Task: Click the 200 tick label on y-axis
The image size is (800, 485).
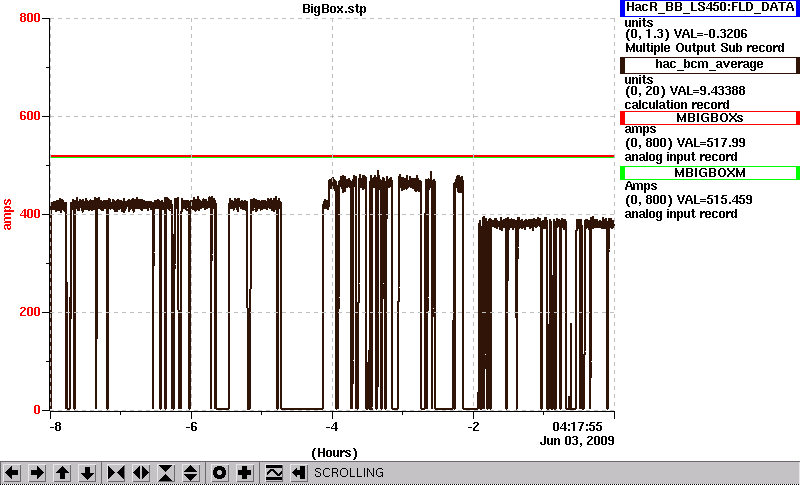Action: pyautogui.click(x=30, y=312)
